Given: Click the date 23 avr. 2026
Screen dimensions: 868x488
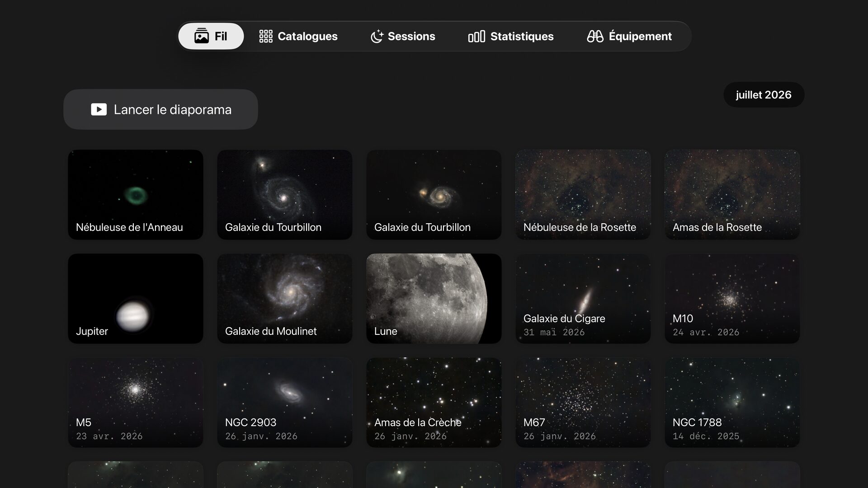Looking at the screenshot, I should click(109, 436).
